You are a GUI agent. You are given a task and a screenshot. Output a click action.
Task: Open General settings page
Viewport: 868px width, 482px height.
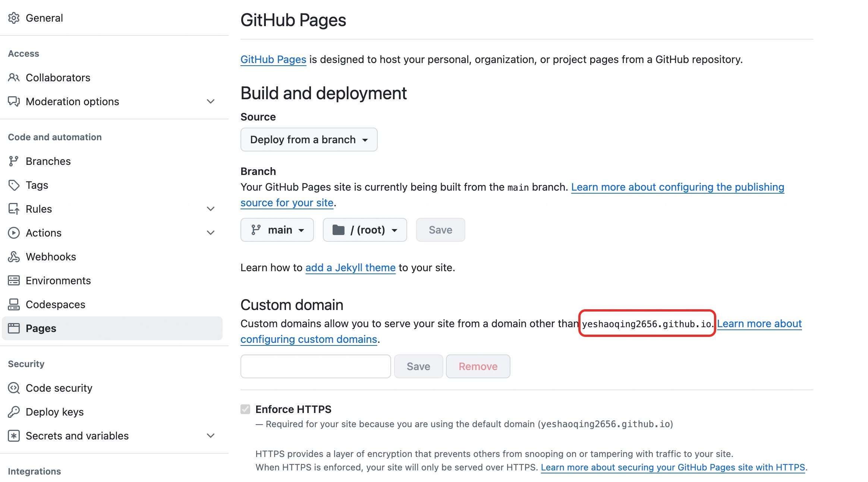point(112,18)
